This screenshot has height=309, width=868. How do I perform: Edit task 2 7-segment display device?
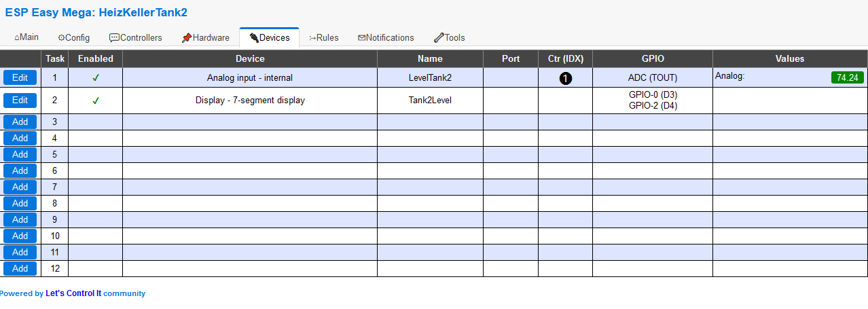pyautogui.click(x=20, y=101)
